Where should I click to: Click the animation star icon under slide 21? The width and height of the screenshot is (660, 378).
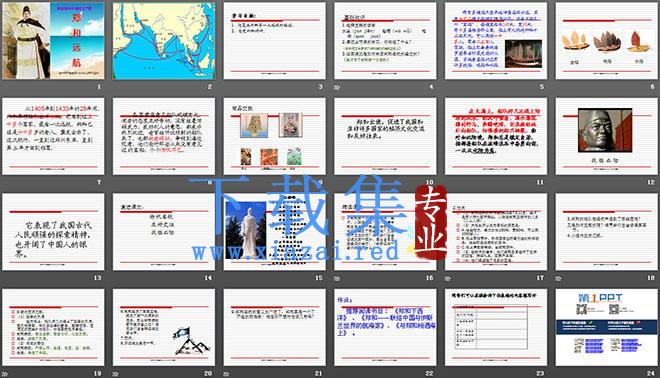[x=226, y=374]
